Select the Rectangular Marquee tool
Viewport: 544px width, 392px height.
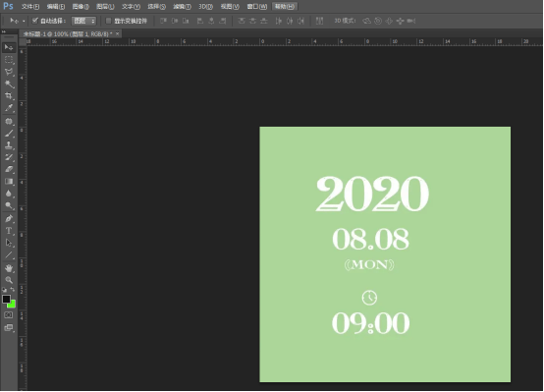[x=9, y=60]
